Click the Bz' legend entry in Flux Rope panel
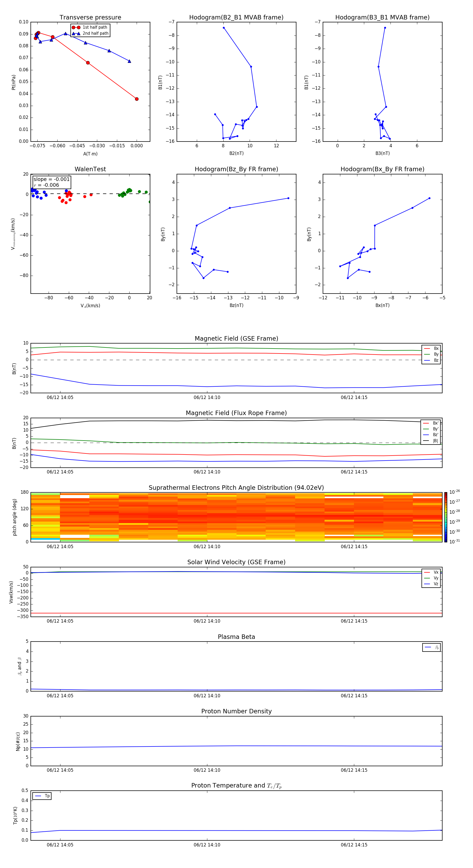This screenshot has width=473, height=868. pyautogui.click(x=431, y=435)
